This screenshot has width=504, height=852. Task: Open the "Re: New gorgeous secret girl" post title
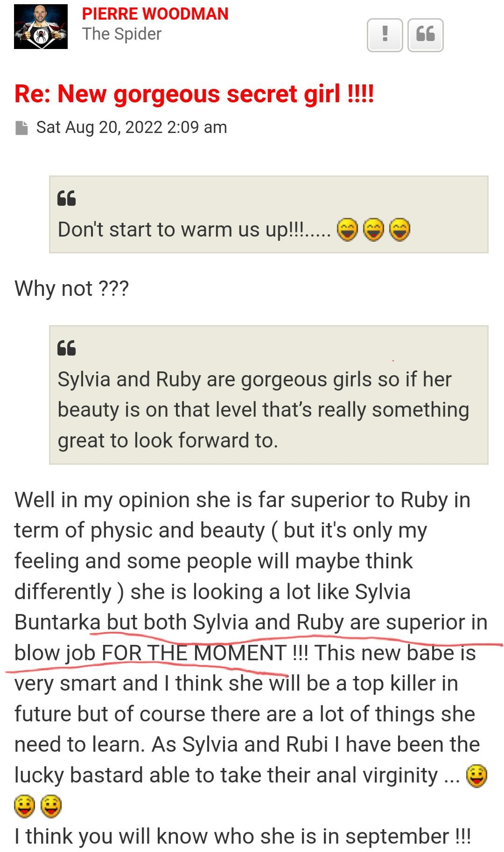point(194,94)
